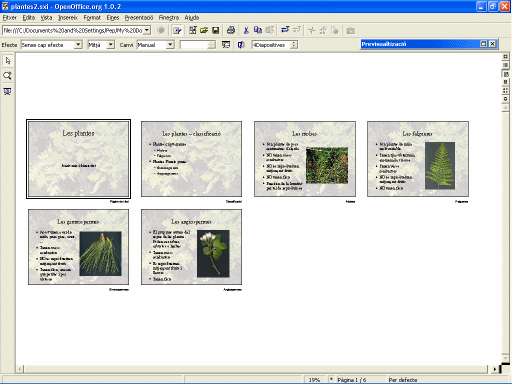Open the Finestra menu

169,18
